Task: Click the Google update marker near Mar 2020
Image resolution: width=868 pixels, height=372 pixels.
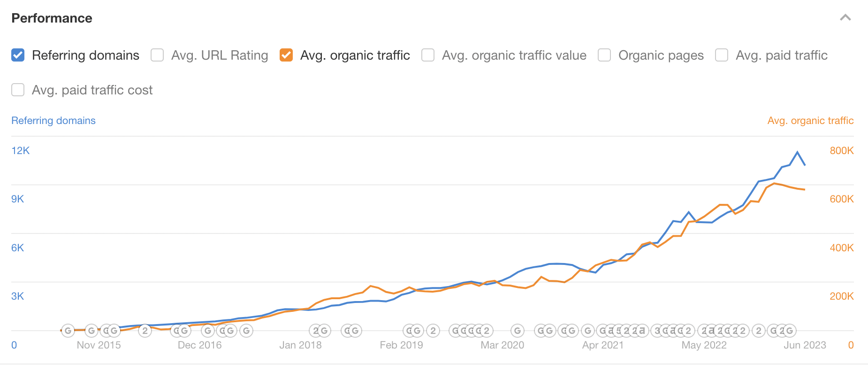Action: click(518, 331)
